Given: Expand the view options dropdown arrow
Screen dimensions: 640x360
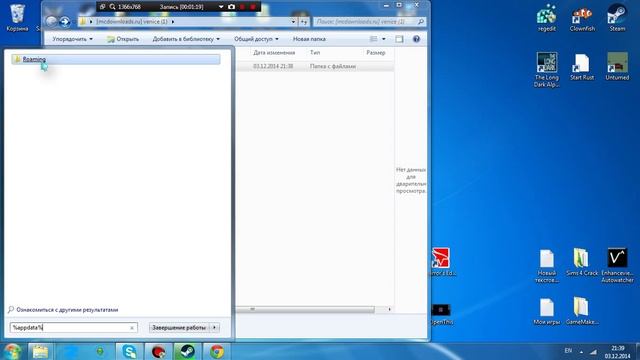Looking at the screenshot, I should point(384,39).
